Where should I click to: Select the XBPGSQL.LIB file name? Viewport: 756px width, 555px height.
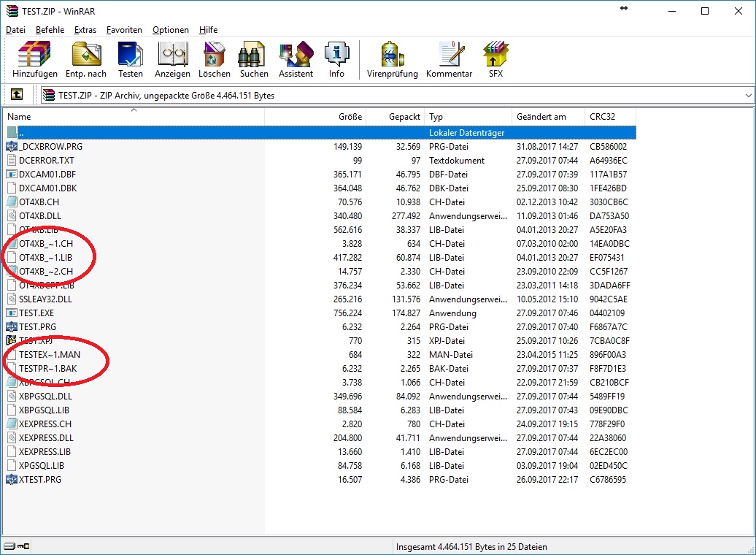[44, 410]
